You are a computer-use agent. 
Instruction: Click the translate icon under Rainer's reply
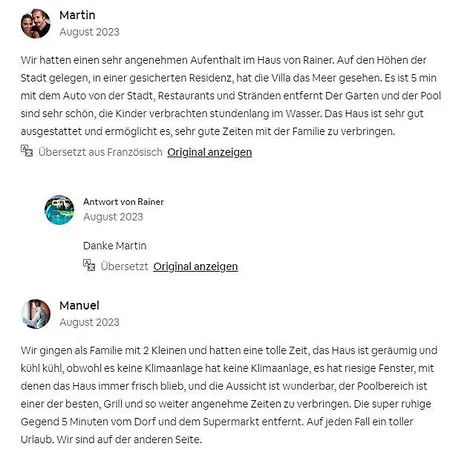[x=89, y=265]
